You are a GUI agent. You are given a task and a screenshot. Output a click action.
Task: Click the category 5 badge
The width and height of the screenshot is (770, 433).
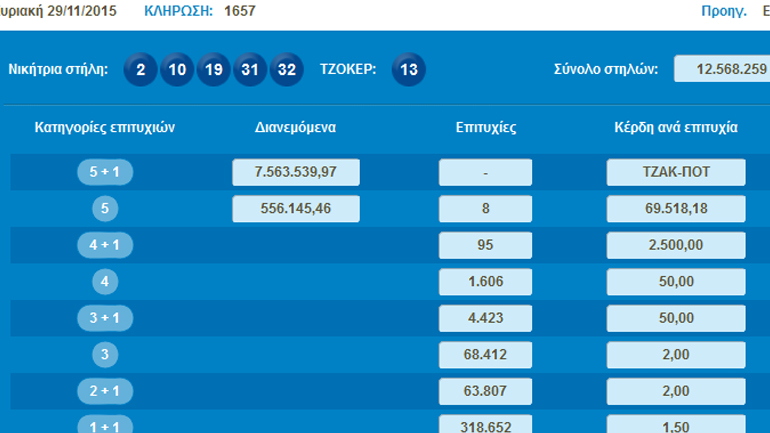[x=105, y=209]
